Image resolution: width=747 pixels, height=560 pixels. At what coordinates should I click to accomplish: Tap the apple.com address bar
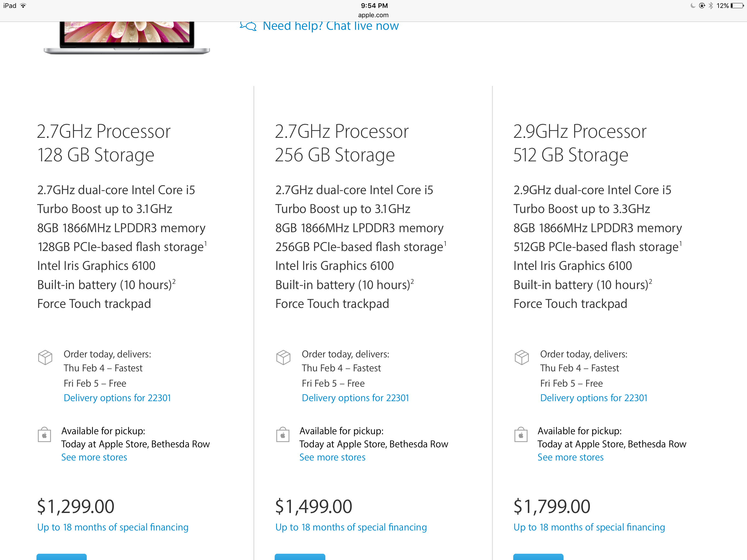[373, 15]
